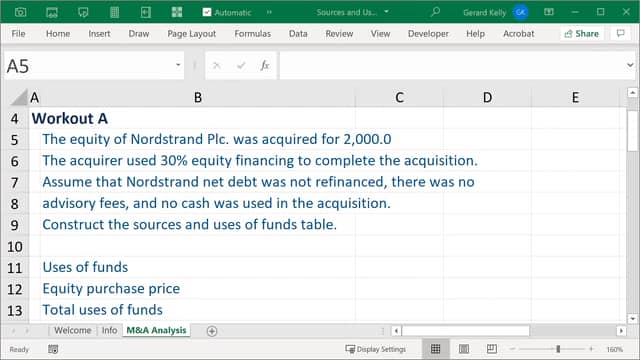
Task: Open Display Settings in the status bar
Action: click(x=376, y=349)
